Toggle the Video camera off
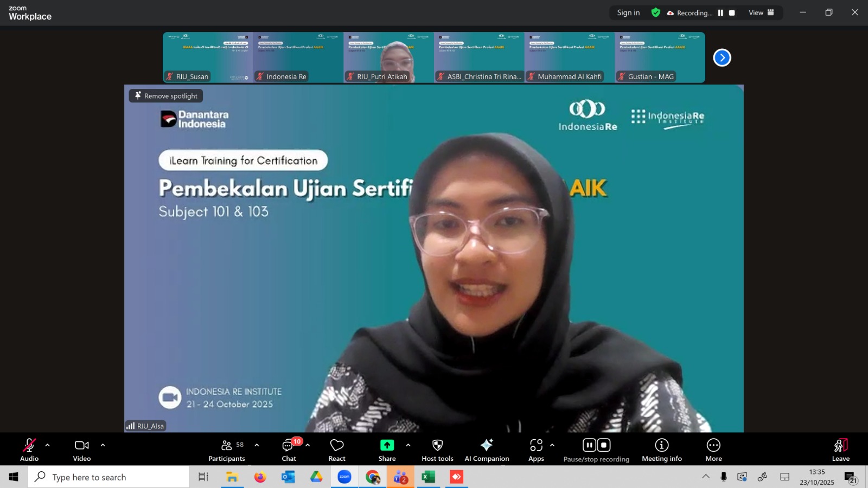The image size is (868, 488). click(82, 450)
